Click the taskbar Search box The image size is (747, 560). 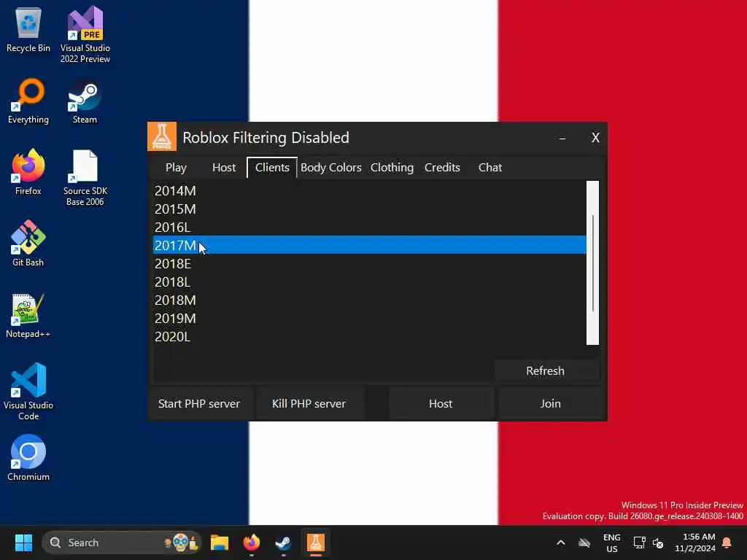tap(122, 542)
